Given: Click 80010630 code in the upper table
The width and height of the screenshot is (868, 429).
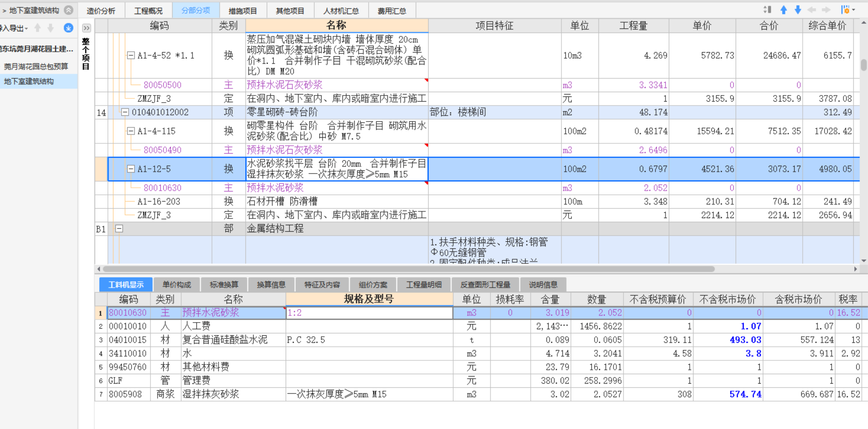Looking at the screenshot, I should 162,188.
